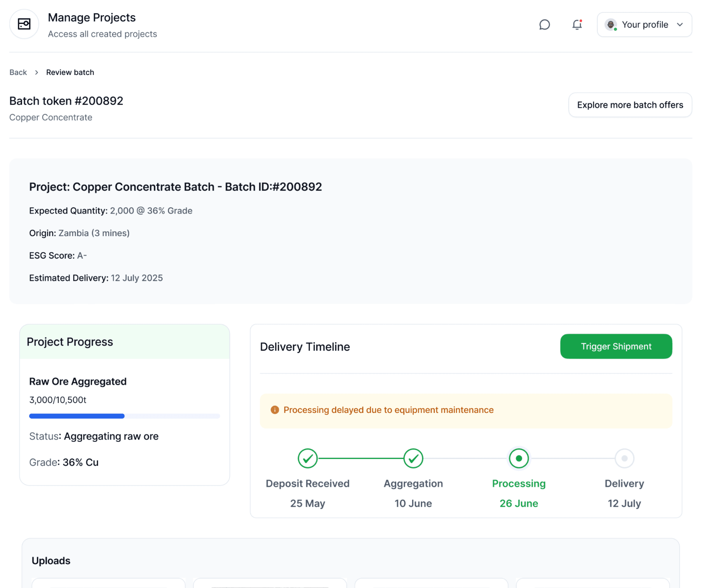
Task: Click the Aggregation checkmark icon
Action: pos(413,458)
